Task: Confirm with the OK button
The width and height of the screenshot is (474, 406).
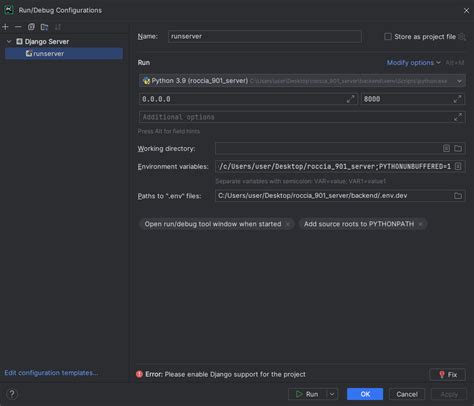Action: click(365, 394)
